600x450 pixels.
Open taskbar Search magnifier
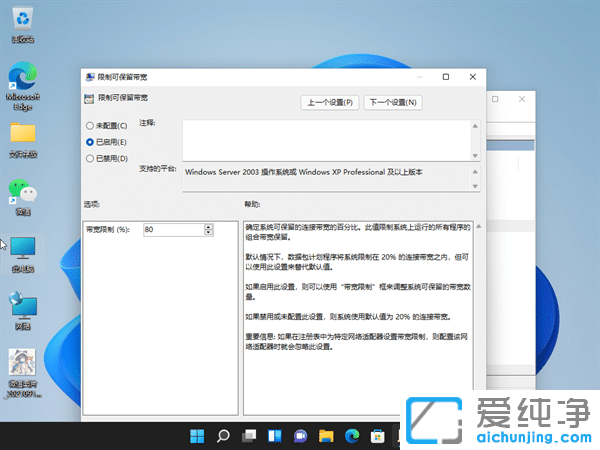[x=223, y=436]
